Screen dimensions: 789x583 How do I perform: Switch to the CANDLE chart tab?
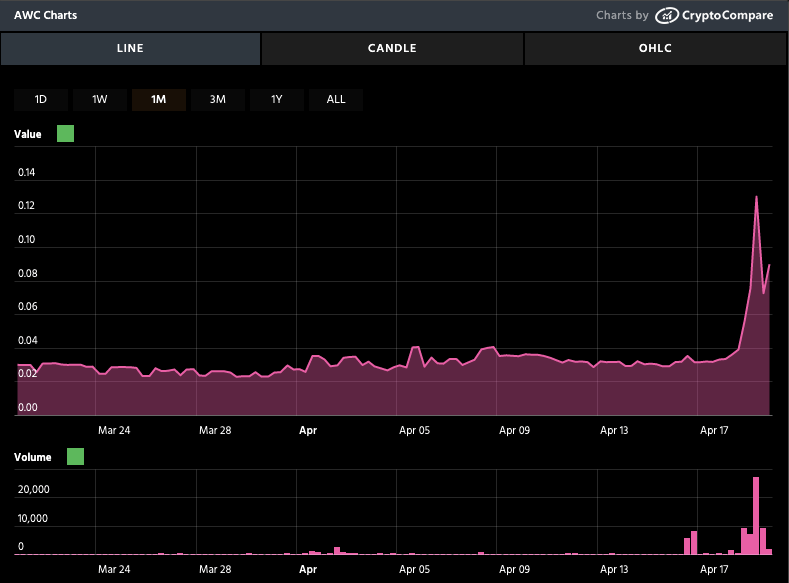tap(392, 48)
